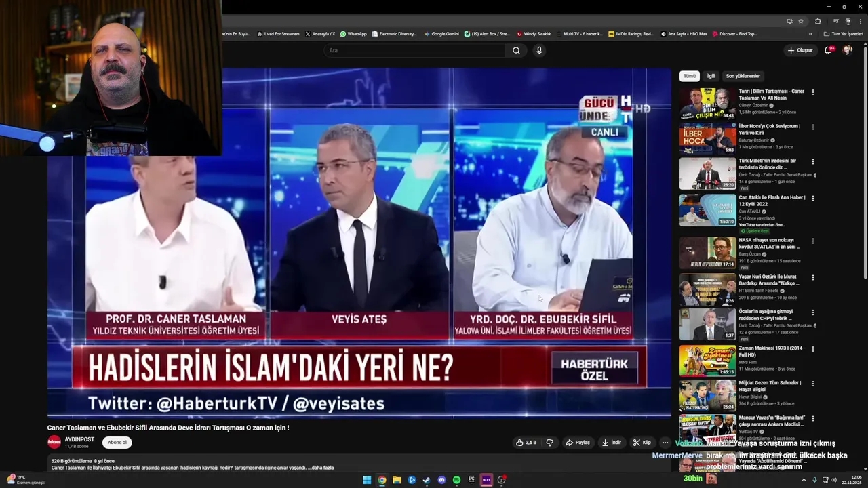Open the YouTube account avatar menu
This screenshot has height=488, width=868.
[x=848, y=50]
